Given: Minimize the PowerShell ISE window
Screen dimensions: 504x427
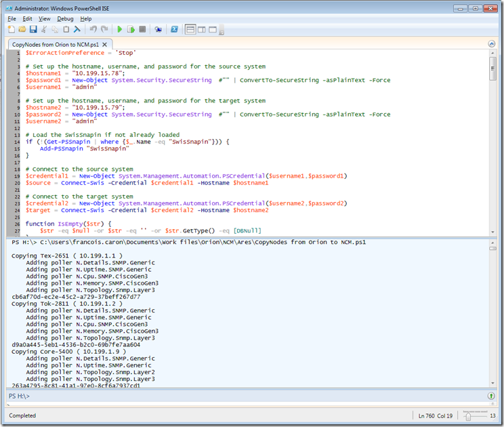Looking at the screenshot, I should (x=460, y=9).
